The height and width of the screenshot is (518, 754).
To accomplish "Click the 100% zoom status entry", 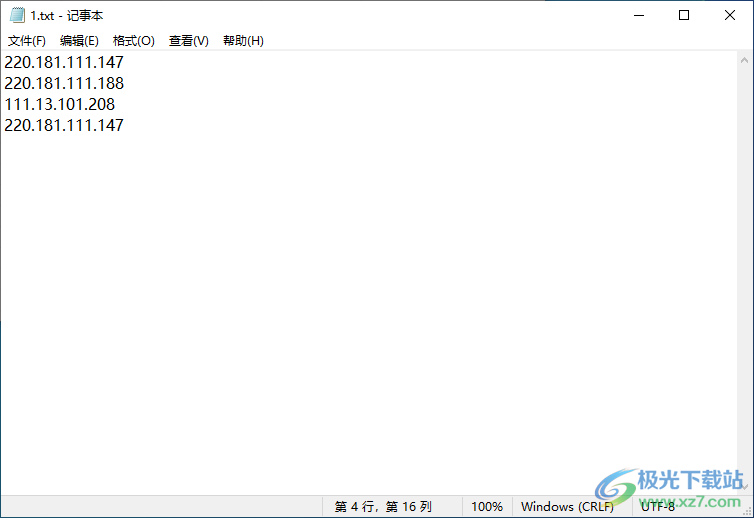I will 487,506.
